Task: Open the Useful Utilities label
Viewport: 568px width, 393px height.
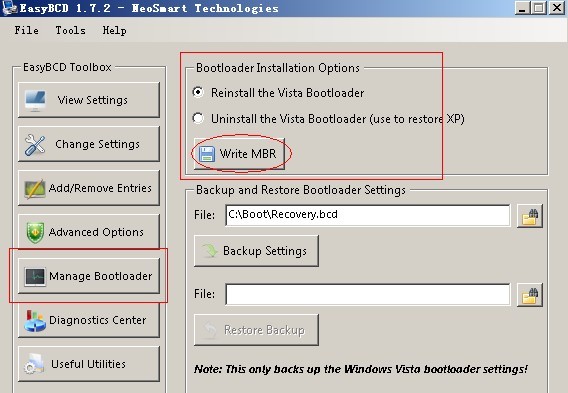Action: point(88,364)
